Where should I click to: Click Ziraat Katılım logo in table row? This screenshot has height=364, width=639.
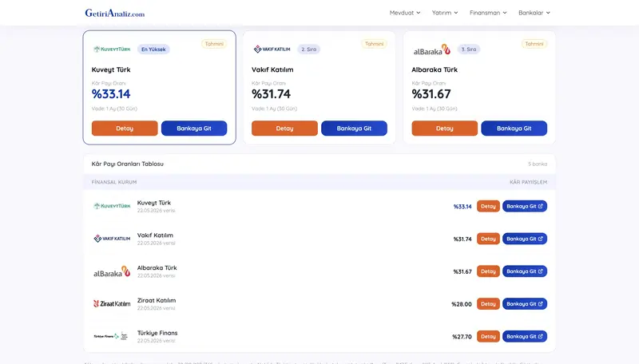pos(112,304)
